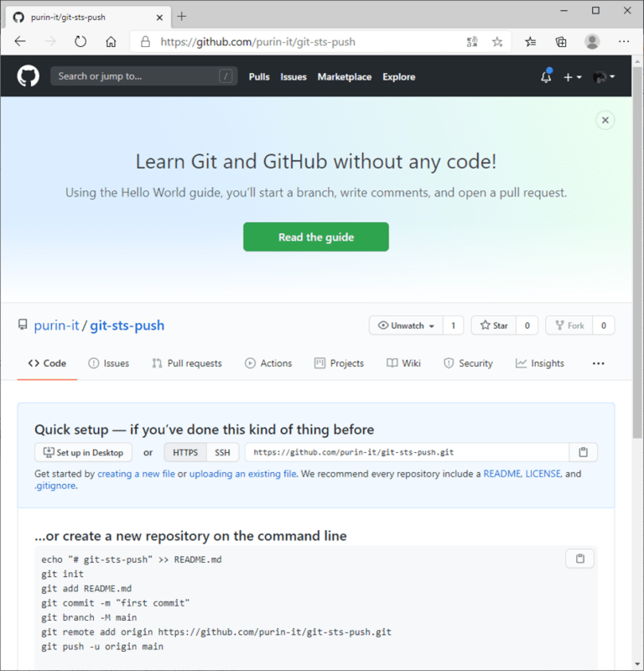Follow the creating a new file link
644x671 pixels.
pos(136,473)
